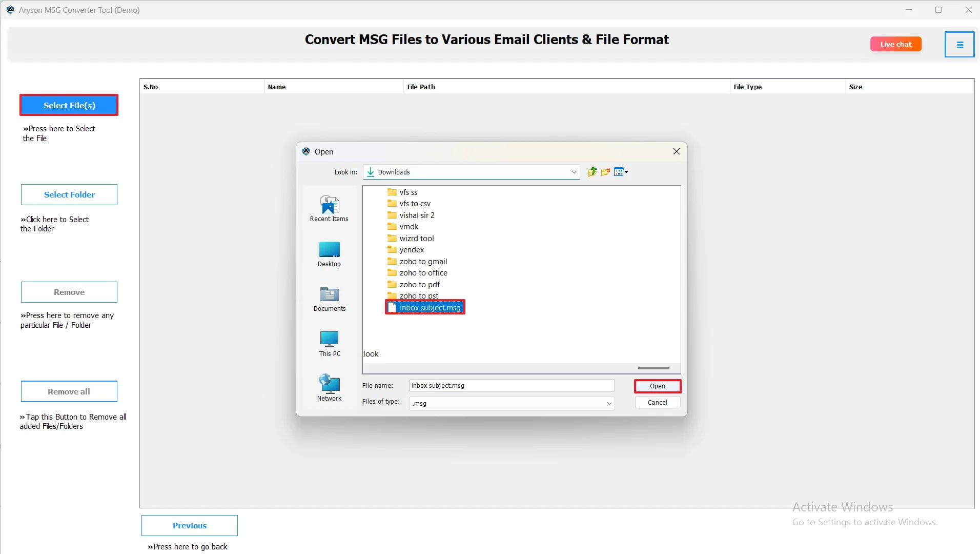Screen dimensions: 980x554
Task: Select the wizrd tool folder
Action: (411, 239)
